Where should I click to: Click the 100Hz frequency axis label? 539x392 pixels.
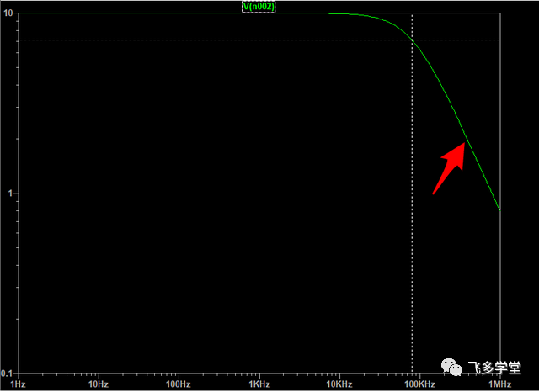[x=179, y=384]
